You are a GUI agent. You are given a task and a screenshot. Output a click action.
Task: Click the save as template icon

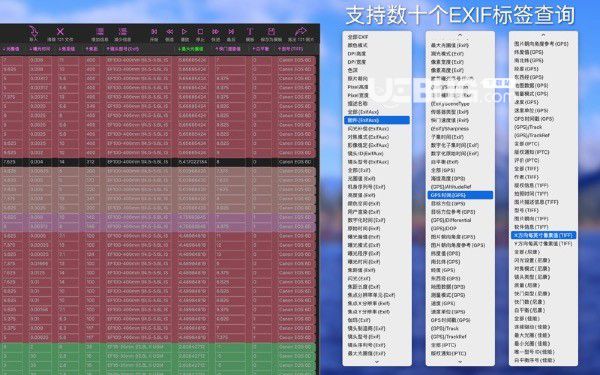(271, 31)
